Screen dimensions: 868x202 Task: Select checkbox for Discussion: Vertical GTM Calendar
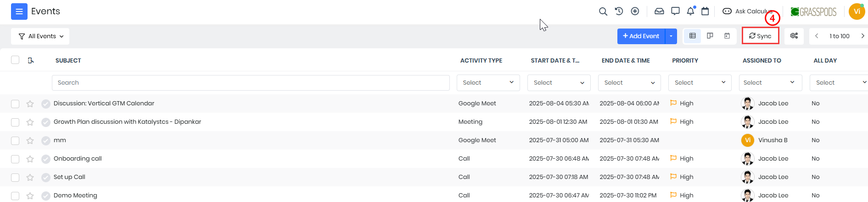click(x=15, y=104)
